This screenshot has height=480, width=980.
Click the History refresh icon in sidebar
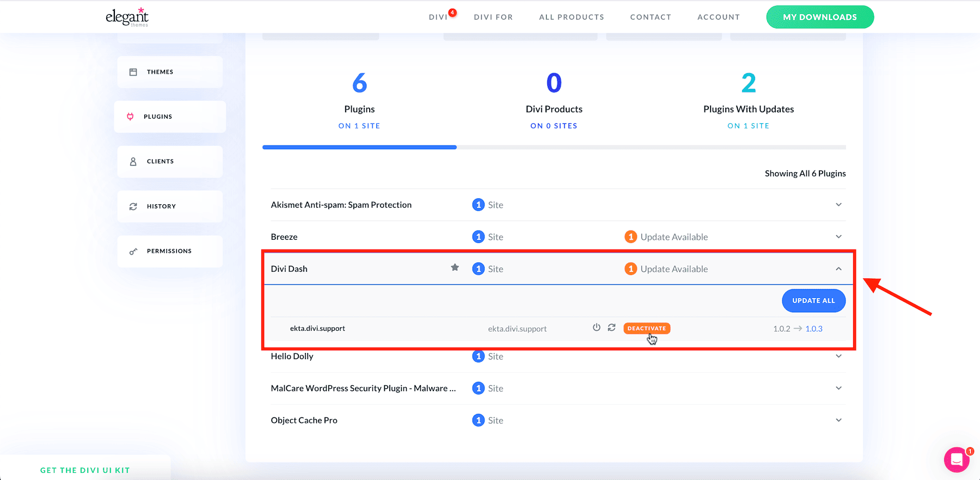[133, 206]
